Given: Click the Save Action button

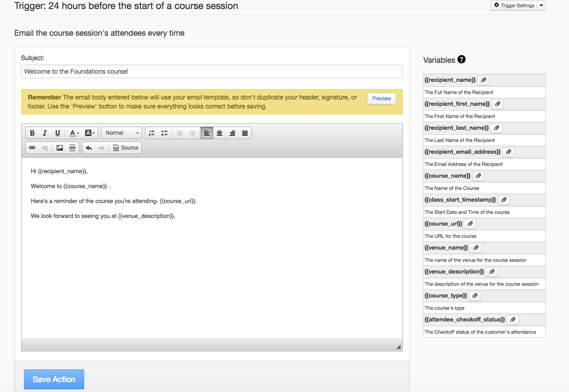Looking at the screenshot, I should tap(54, 379).
